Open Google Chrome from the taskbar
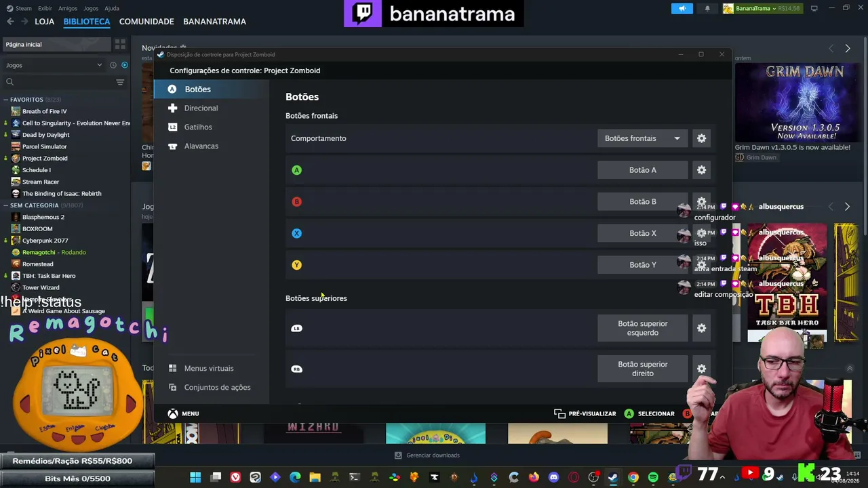The width and height of the screenshot is (868, 488). pos(633,477)
